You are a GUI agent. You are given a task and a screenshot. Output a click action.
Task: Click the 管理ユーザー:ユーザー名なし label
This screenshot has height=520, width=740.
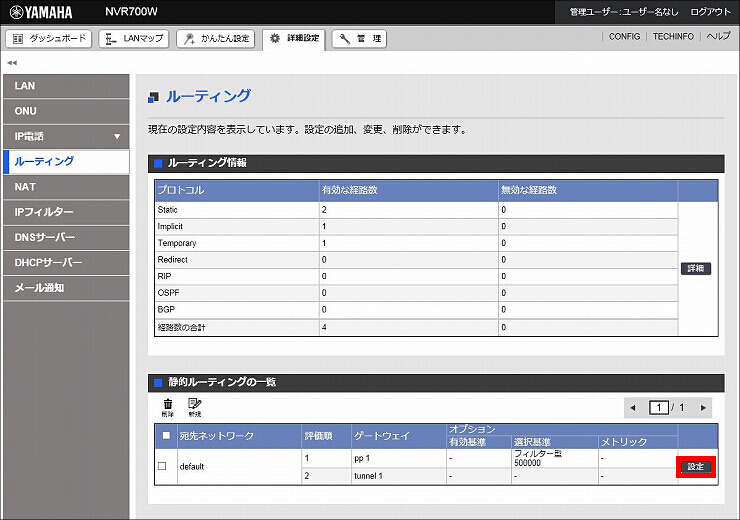(624, 12)
